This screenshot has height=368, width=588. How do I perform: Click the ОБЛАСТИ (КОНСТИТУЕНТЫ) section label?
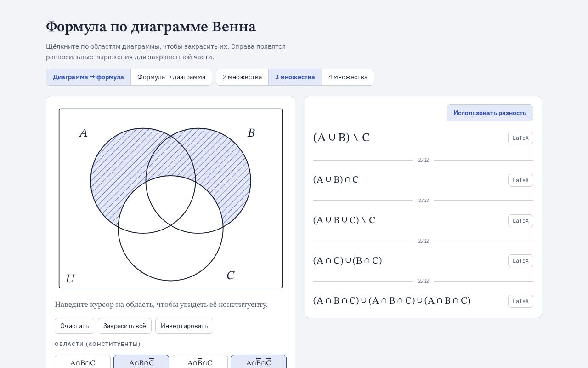click(97, 344)
